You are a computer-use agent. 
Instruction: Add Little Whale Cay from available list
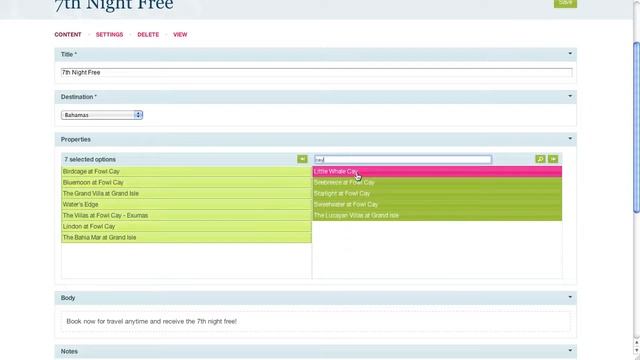(x=437, y=171)
